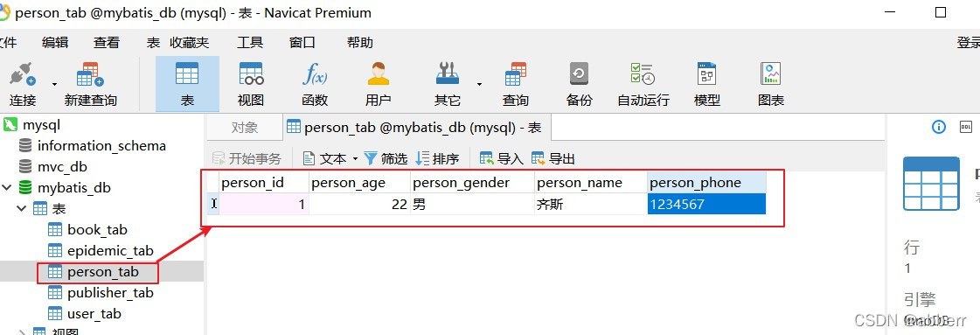Click the person_phone column header
The width and height of the screenshot is (980, 335).
707,183
